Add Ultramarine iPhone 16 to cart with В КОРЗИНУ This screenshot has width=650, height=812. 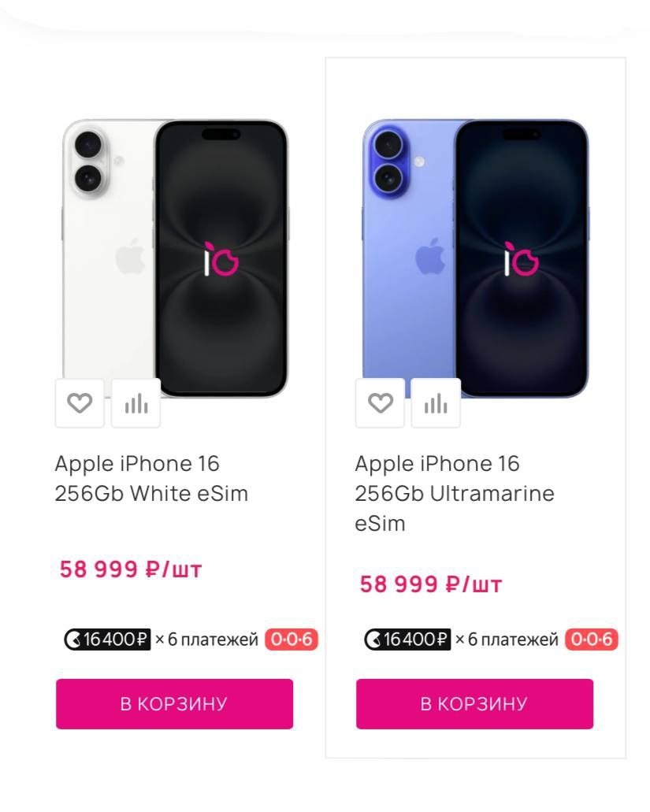pyautogui.click(x=474, y=704)
